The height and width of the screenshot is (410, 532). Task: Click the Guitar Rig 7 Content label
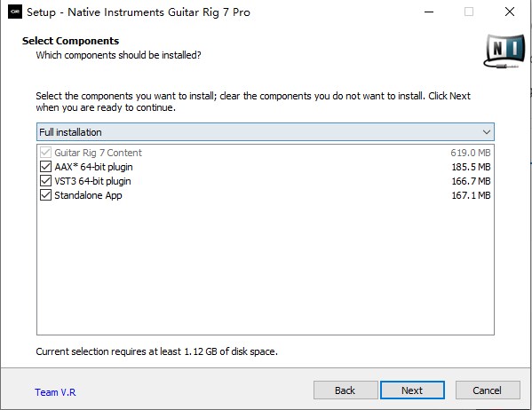[x=98, y=153]
